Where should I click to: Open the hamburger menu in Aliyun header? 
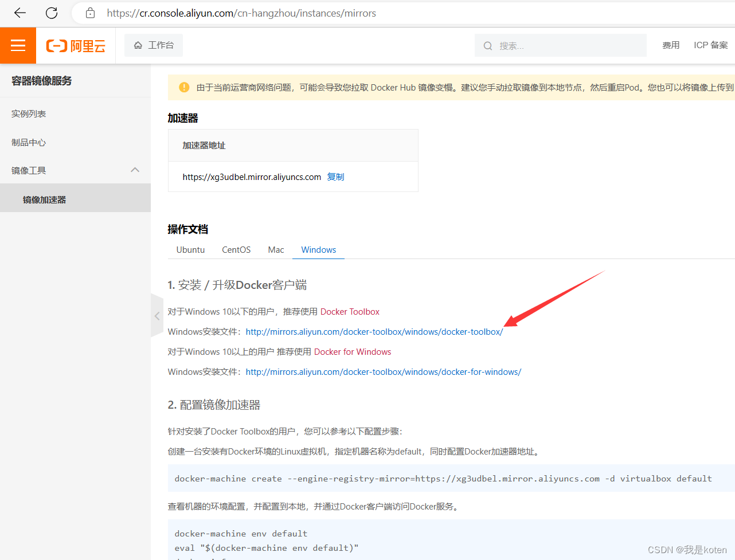tap(18, 45)
